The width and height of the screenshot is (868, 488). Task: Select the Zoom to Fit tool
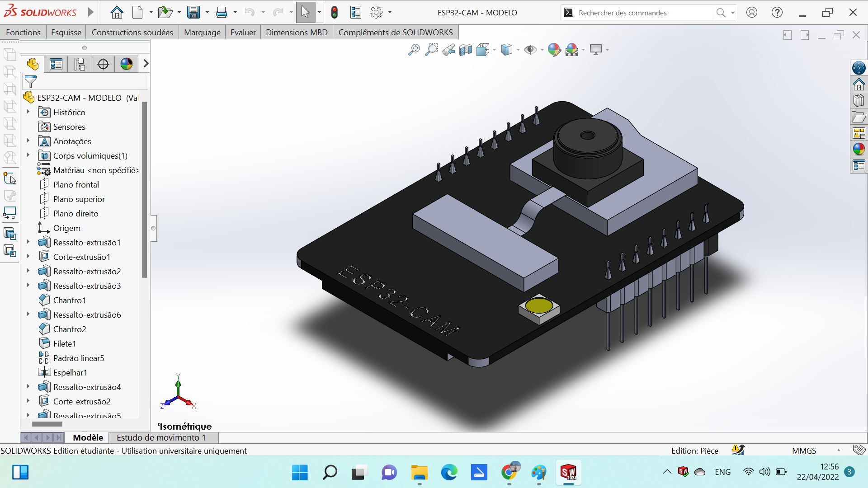click(413, 50)
